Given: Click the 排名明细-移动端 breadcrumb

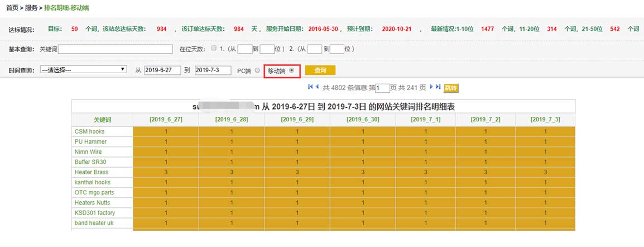Looking at the screenshot, I should click(66, 8).
